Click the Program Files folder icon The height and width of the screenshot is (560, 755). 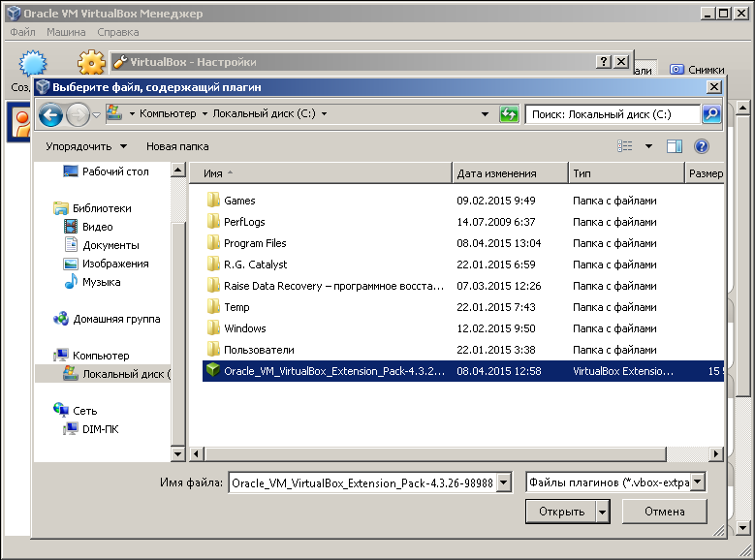tap(213, 242)
